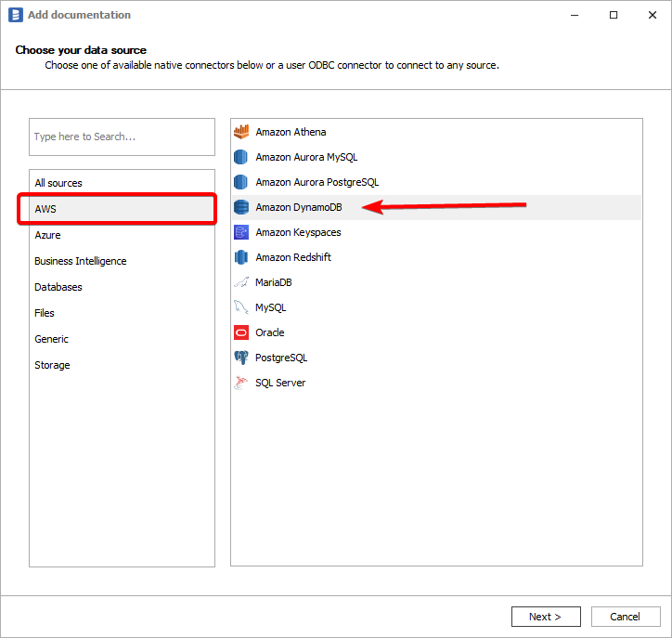Focus the Type here to Search field
The image size is (672, 638).
[122, 137]
